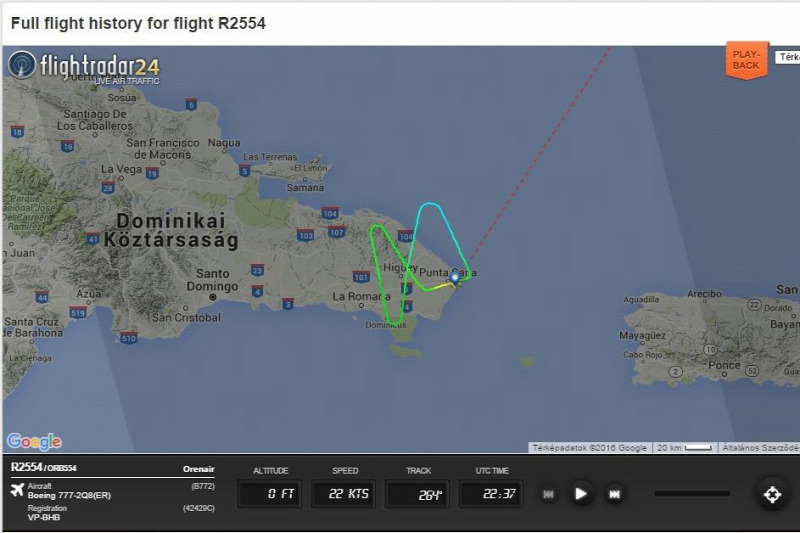Open the Általános Szerződési terms link
Image resolution: width=800 pixels, height=533 pixels.
759,448
